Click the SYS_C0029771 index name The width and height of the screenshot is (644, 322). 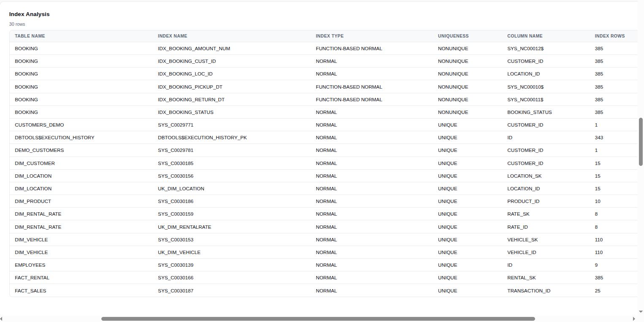[x=176, y=125]
